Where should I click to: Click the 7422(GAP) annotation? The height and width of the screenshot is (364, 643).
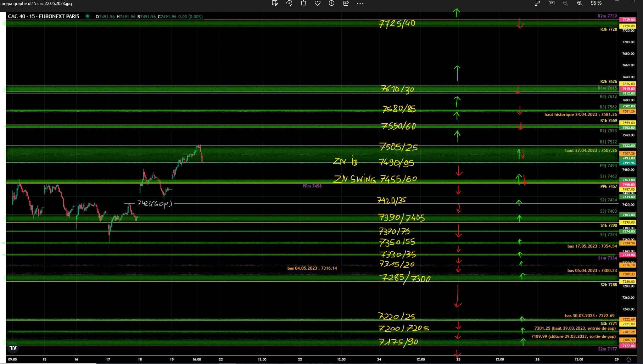[155, 204]
